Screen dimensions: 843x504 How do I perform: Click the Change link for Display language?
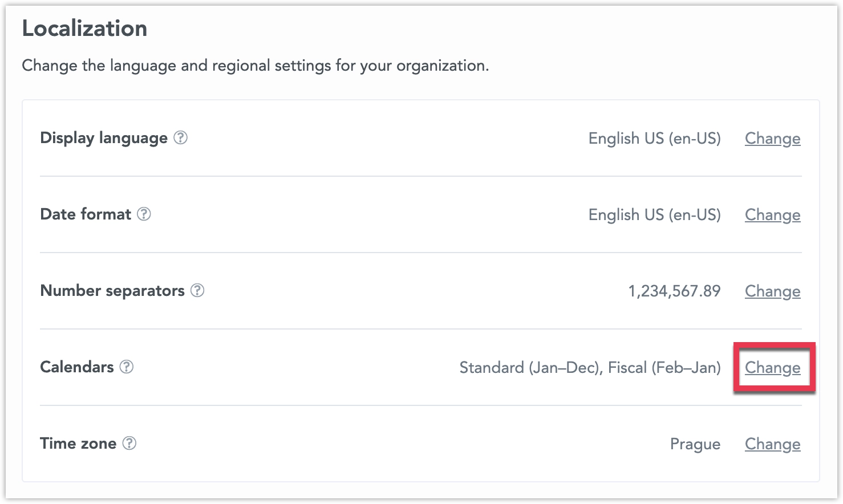tap(772, 138)
